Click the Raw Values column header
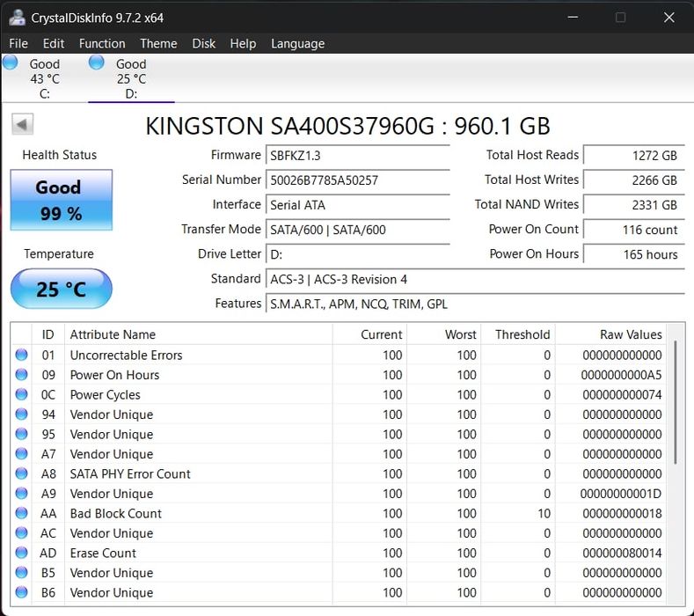The height and width of the screenshot is (616, 694). click(x=610, y=334)
